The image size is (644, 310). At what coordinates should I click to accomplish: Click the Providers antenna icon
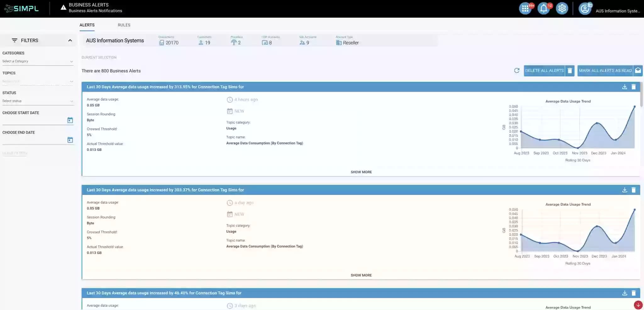tap(234, 43)
